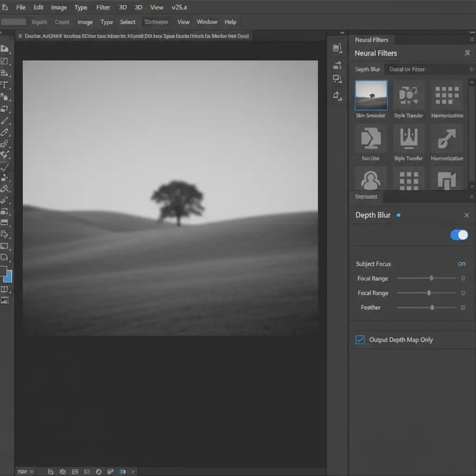Click the user icon in Neural Filters header
Image resolution: width=476 pixels, height=476 pixels.
point(467,53)
